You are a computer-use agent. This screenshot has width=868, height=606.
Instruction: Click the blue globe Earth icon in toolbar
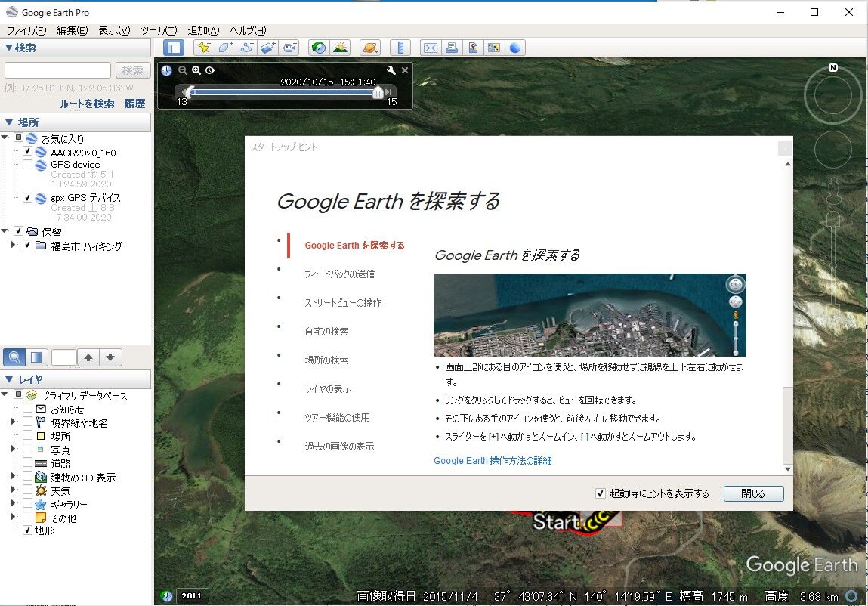coord(514,48)
